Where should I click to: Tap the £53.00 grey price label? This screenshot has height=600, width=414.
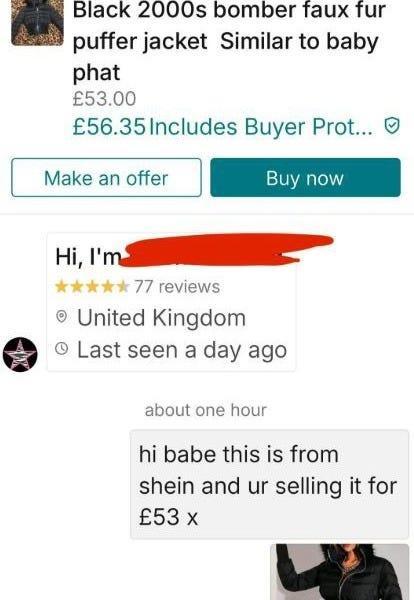click(104, 99)
